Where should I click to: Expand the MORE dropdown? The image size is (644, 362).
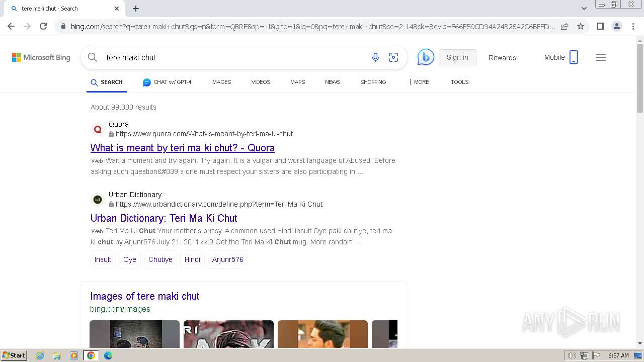click(419, 82)
